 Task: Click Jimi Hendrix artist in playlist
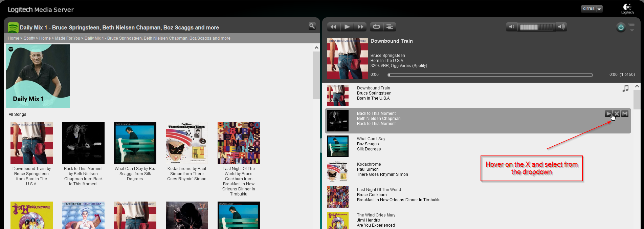coord(369,220)
